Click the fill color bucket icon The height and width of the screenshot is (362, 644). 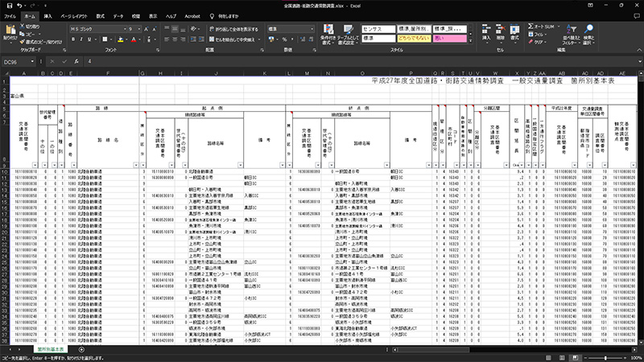tap(121, 39)
